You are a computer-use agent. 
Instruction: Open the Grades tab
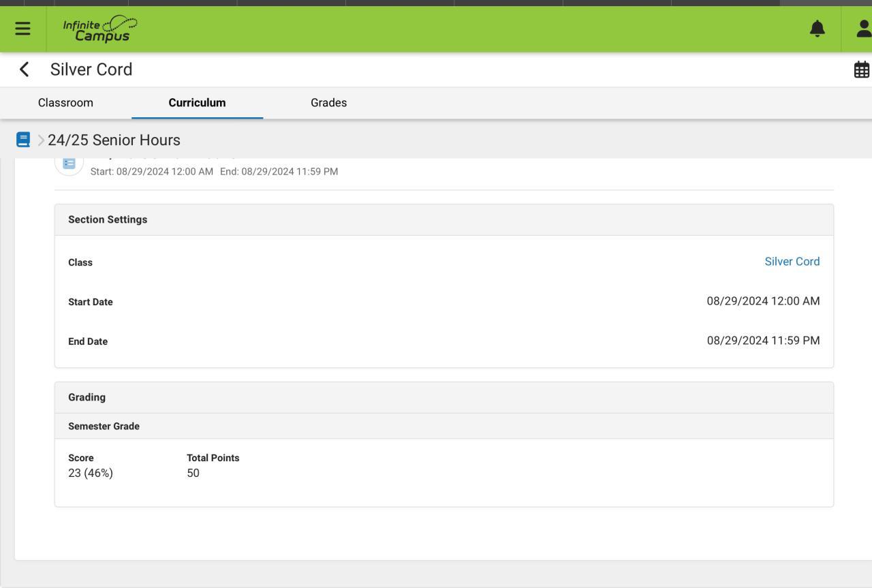click(x=328, y=103)
